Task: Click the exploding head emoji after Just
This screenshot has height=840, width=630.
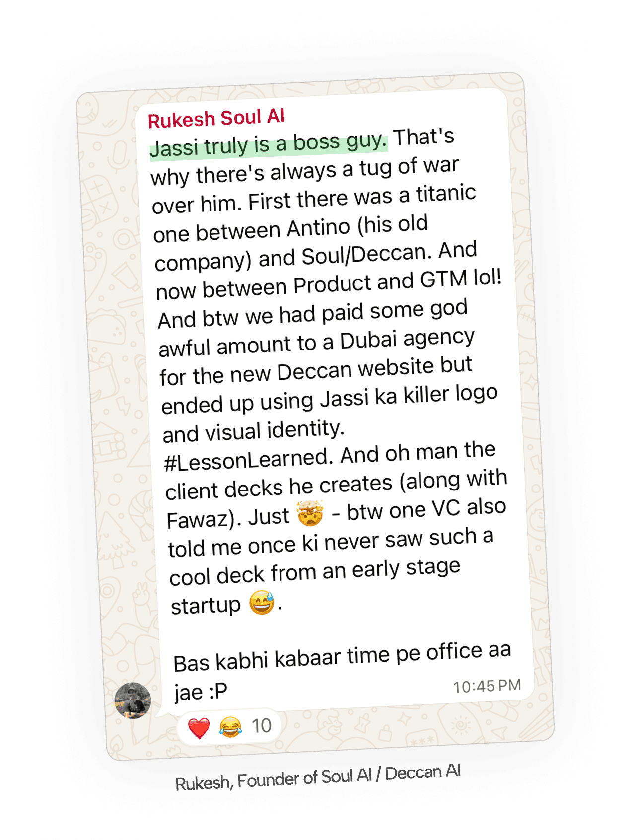Action: (310, 514)
